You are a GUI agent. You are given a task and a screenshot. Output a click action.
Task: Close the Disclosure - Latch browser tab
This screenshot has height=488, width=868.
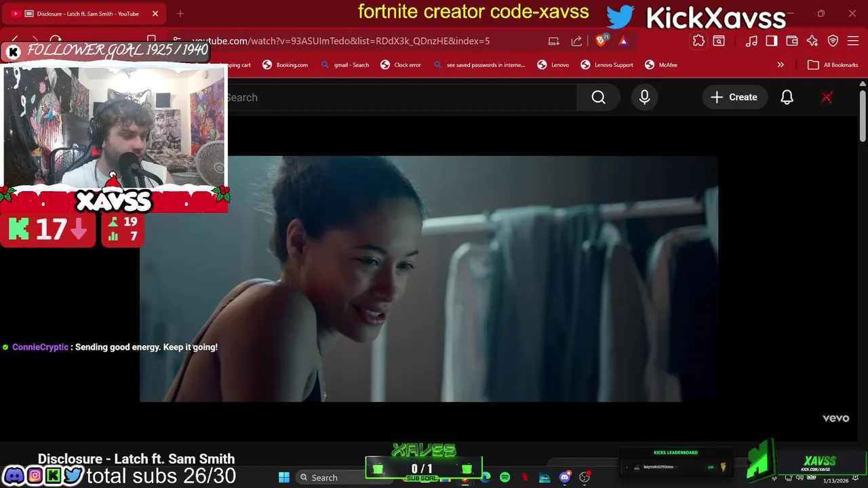[155, 14]
